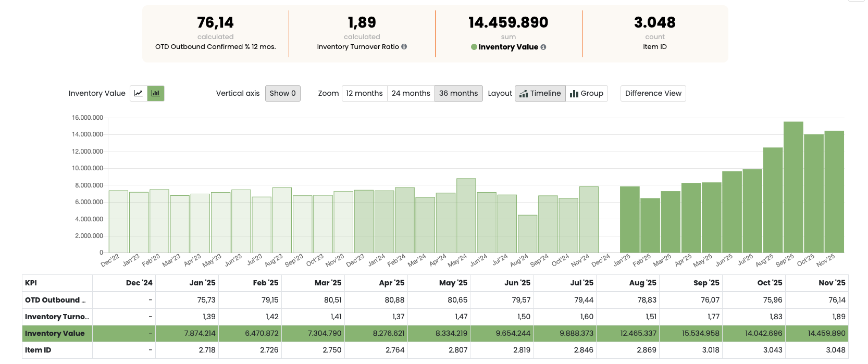Image resolution: width=868 pixels, height=364 pixels.
Task: Set zoom to 24 months
Action: [411, 94]
